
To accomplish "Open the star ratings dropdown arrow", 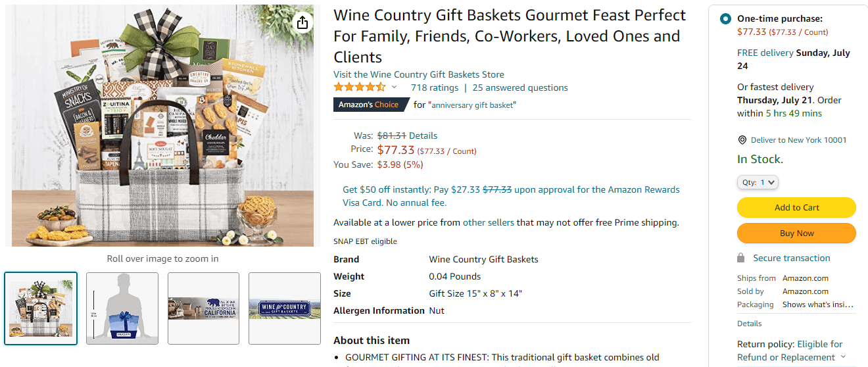I will pos(395,87).
